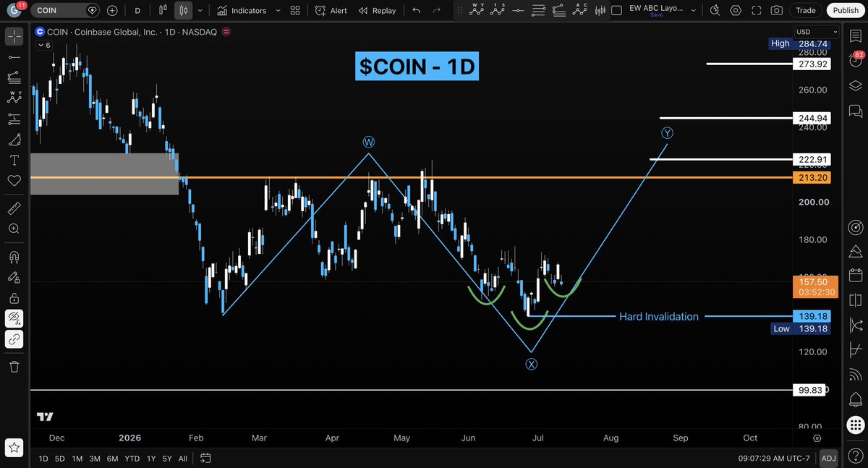Toggle hide all drawings eye icon
The image size is (868, 468).
(14, 318)
